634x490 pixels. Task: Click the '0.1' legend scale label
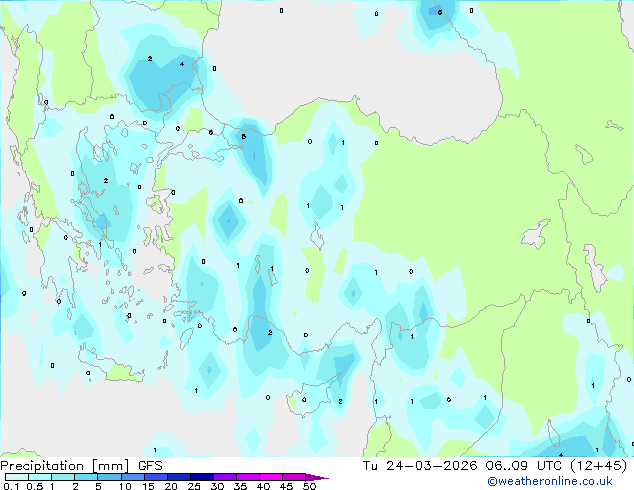pyautogui.click(x=11, y=486)
